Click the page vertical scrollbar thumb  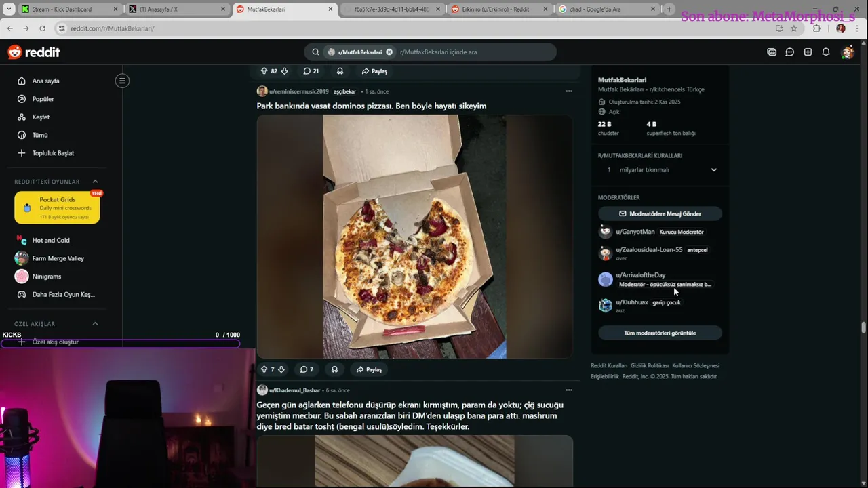[x=863, y=328]
